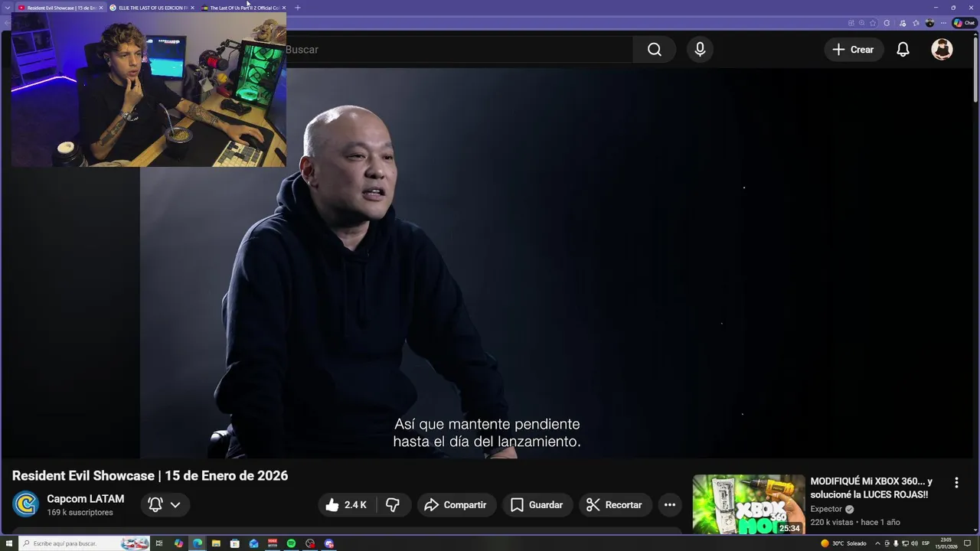
Task: Open Microsoft Store from taskbar
Action: (x=235, y=543)
